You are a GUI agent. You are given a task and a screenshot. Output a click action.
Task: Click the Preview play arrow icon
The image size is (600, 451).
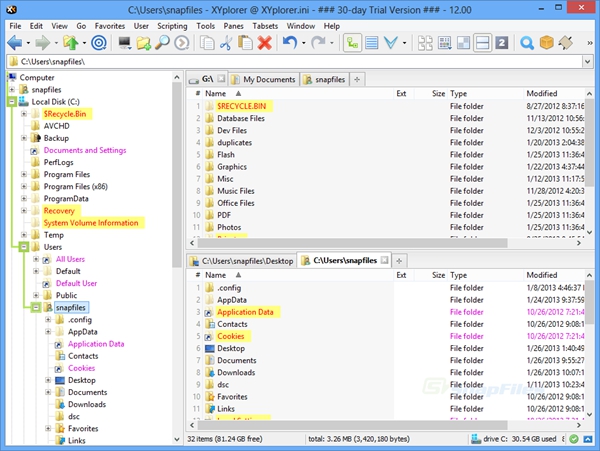181,43
